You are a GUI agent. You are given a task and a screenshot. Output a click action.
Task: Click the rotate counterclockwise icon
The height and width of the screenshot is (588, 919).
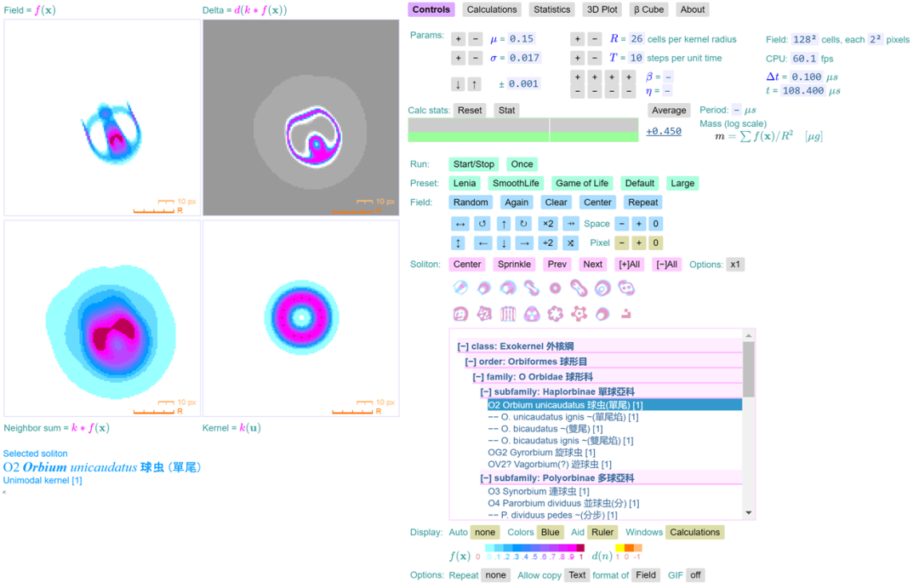[x=482, y=224]
